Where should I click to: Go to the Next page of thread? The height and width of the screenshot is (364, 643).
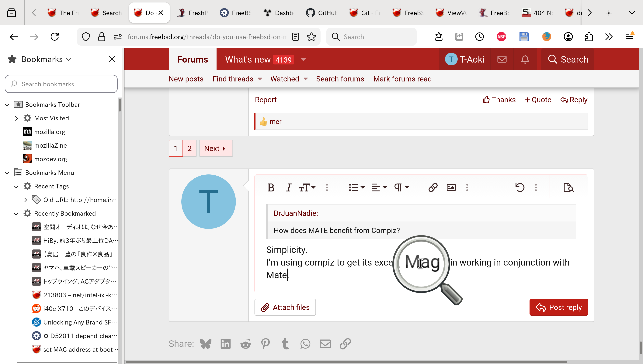pos(215,149)
